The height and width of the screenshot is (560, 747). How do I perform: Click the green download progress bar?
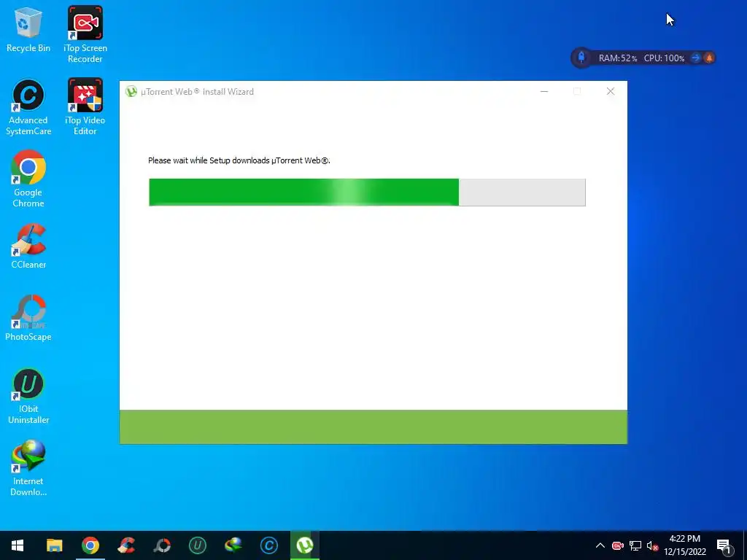367,192
